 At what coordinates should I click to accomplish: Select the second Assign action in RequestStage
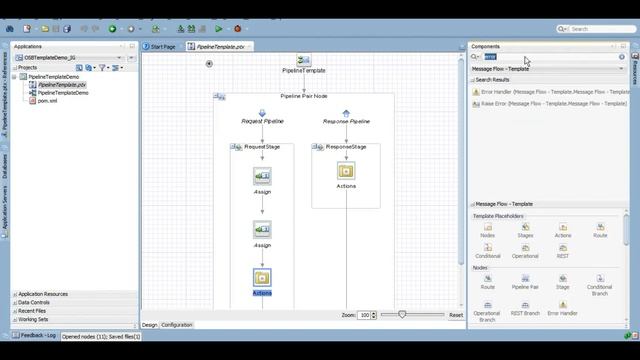point(262,230)
